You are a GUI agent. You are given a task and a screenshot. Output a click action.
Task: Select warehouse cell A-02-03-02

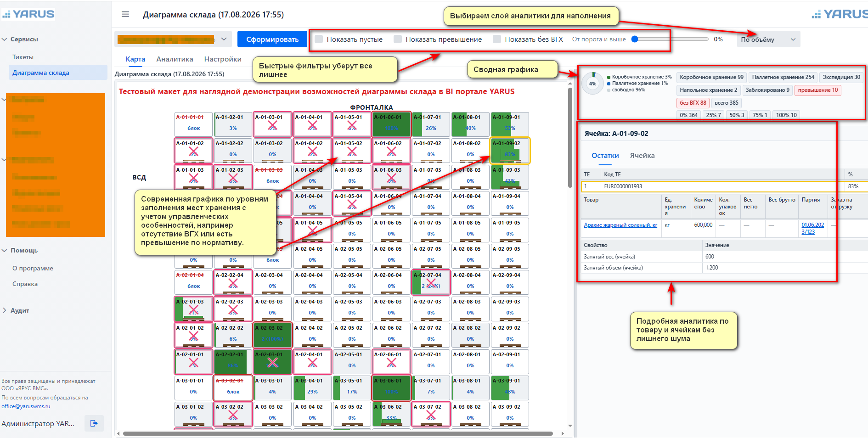tap(273, 335)
